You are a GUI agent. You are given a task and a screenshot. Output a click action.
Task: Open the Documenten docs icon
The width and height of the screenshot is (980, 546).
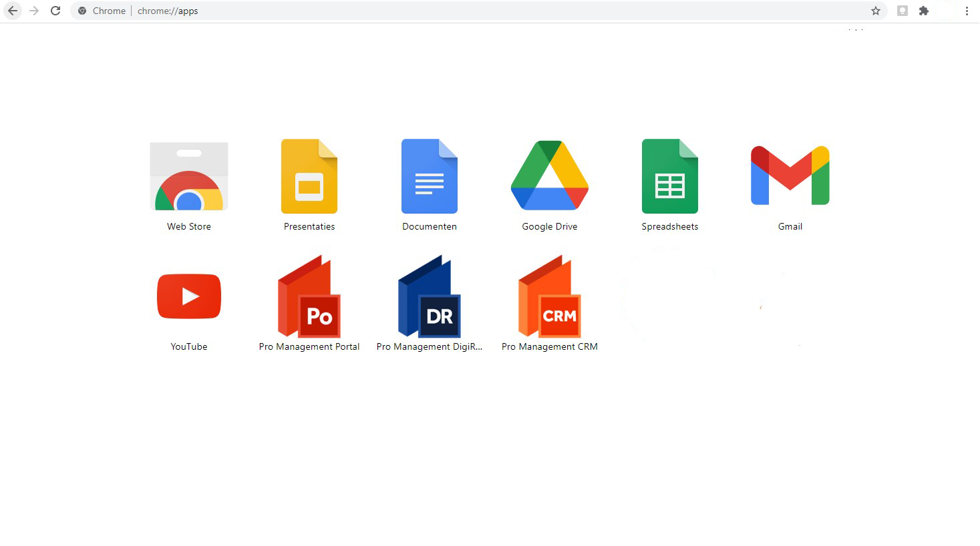click(430, 176)
